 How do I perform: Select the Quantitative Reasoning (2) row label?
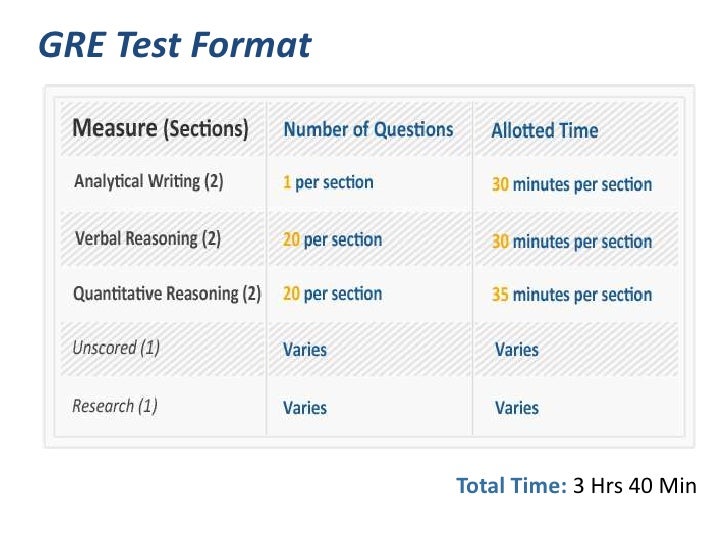coord(167,294)
